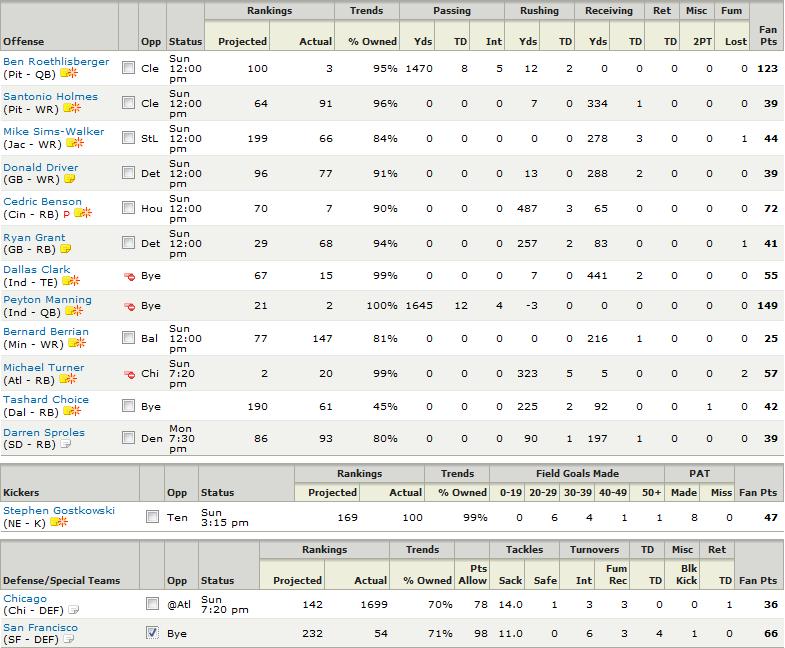Screen dimensions: 785x648
Task: Open Bernard Berrian player link
Action: click(46, 332)
